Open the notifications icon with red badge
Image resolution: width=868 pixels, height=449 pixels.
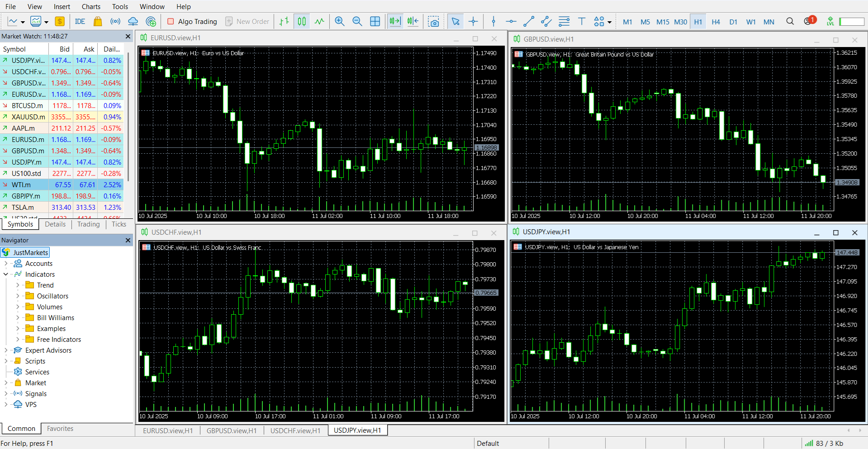coord(810,21)
